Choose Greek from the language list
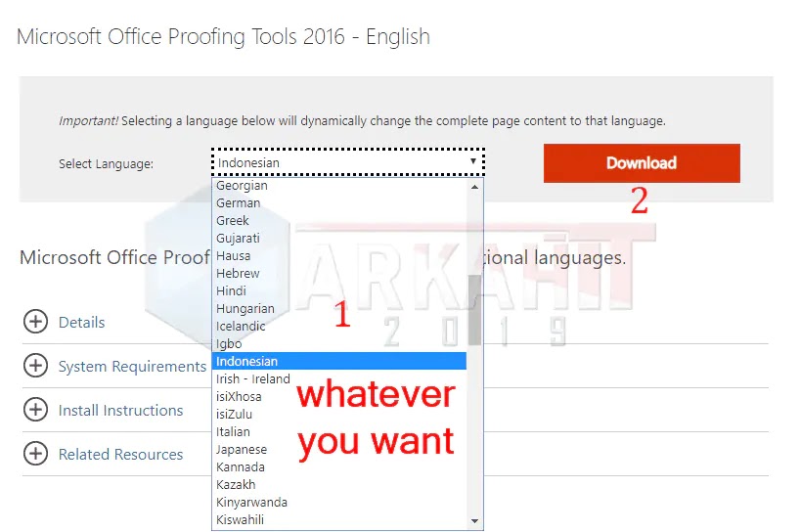800x532 pixels. [339, 221]
